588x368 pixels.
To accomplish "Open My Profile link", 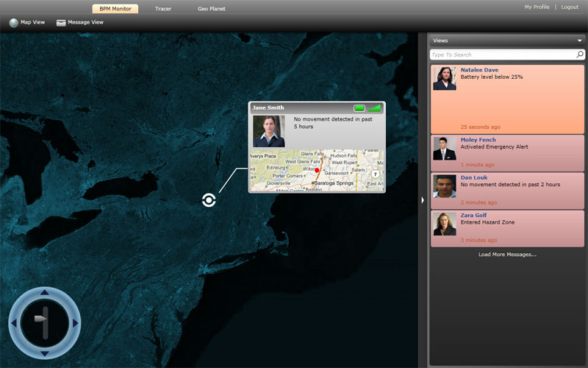I will (x=537, y=7).
